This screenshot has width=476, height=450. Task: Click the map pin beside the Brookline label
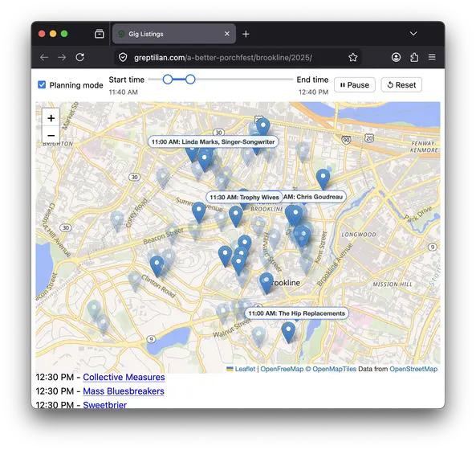266,283
